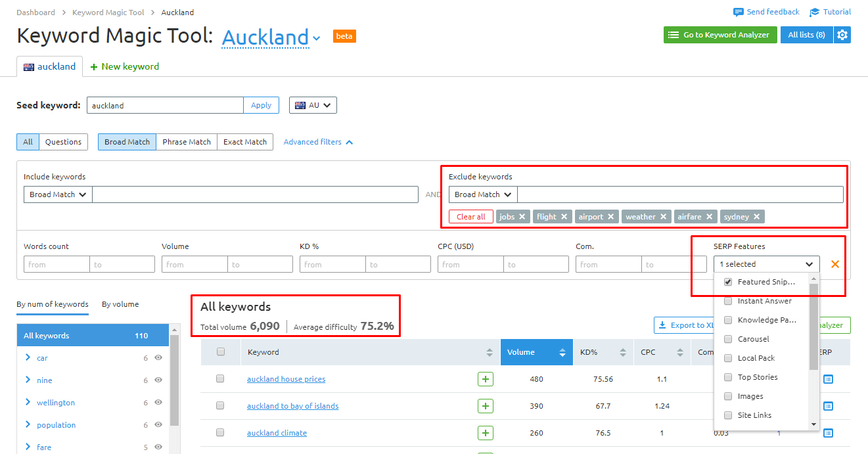The image size is (868, 454).
Task: Open the "auckland to bay of islands" keyword
Action: coord(292,406)
